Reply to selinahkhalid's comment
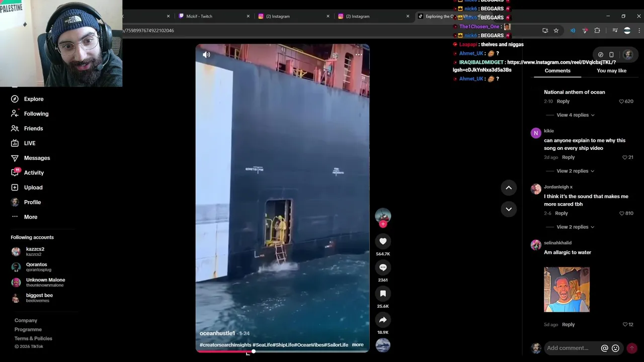644x362 pixels. 568,325
